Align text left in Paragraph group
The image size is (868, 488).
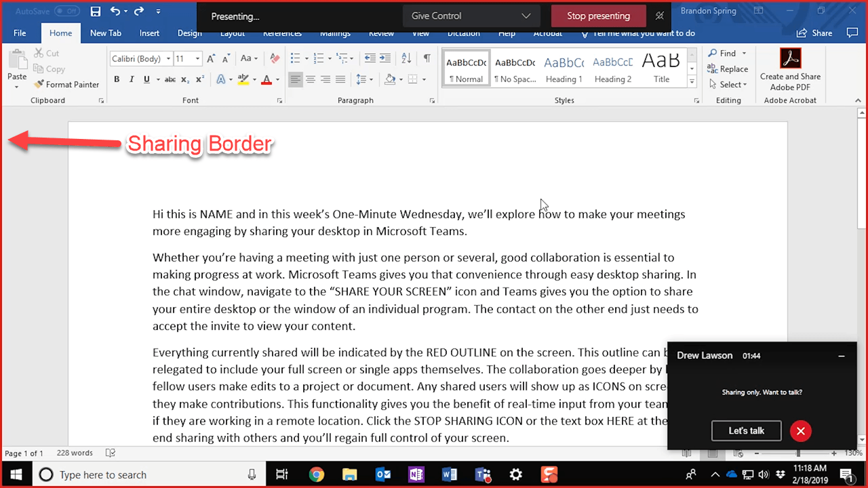295,79
